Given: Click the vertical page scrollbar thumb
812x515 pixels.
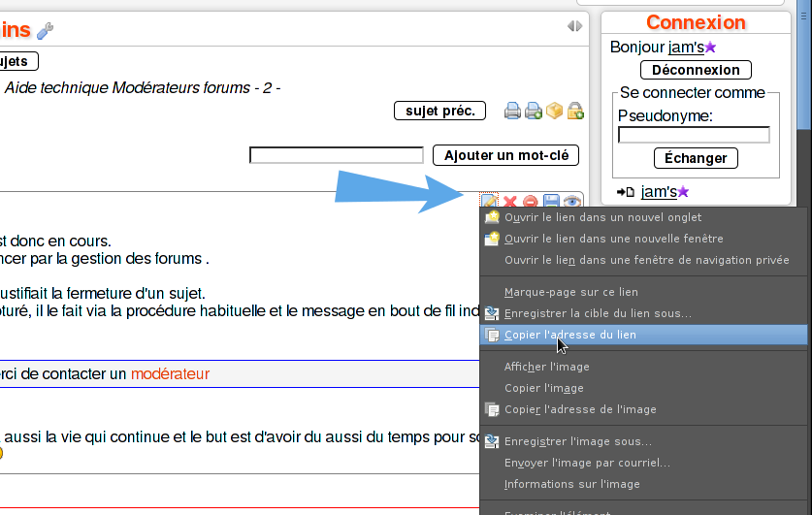Looking at the screenshot, I should pyautogui.click(x=804, y=65).
